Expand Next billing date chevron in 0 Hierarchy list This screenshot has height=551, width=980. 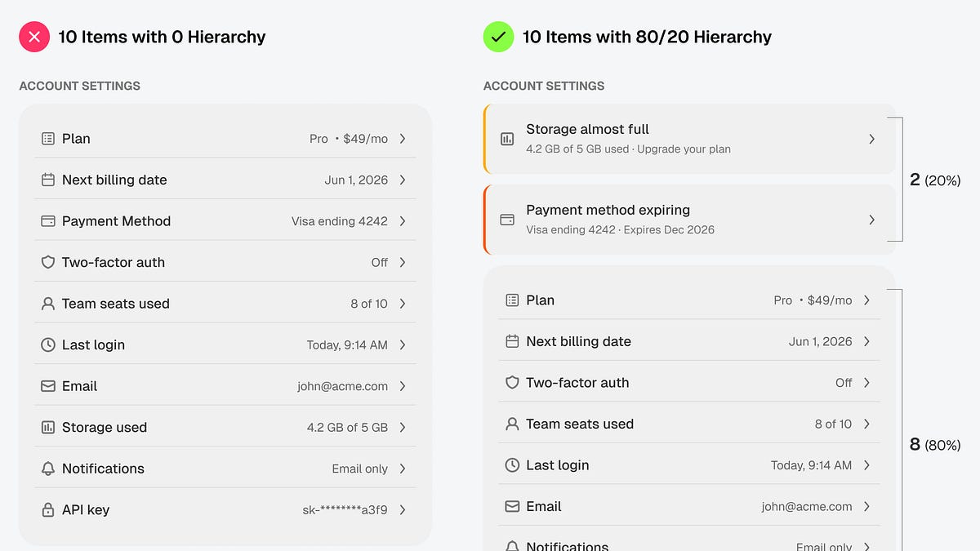[x=403, y=180]
